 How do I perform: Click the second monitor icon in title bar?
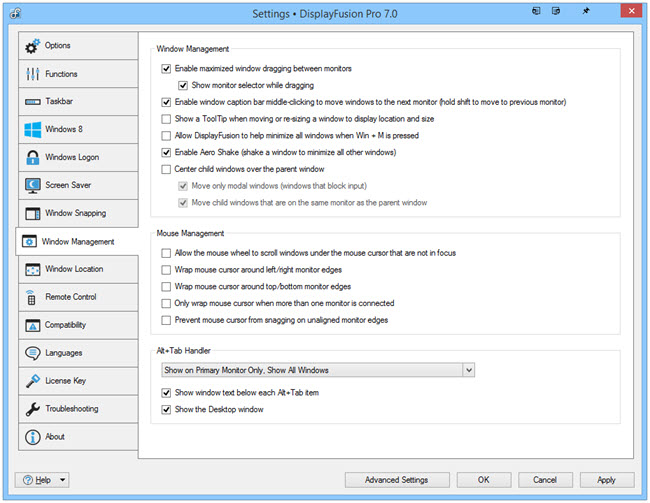(x=556, y=11)
